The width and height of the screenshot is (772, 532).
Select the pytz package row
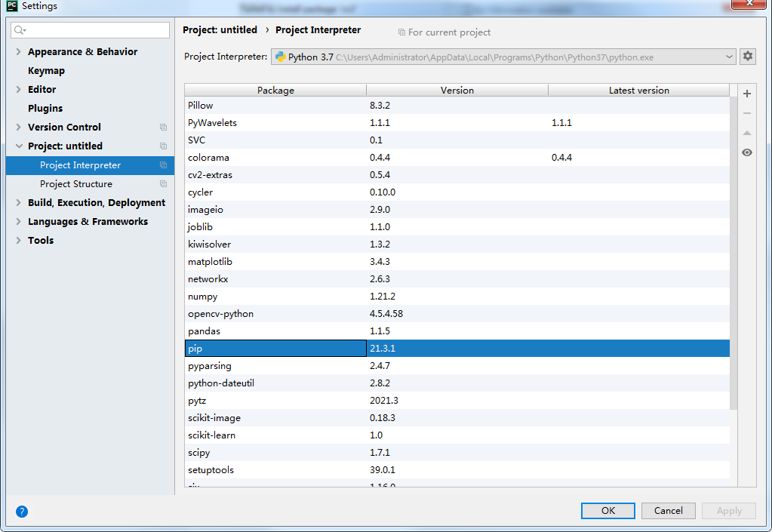pyautogui.click(x=457, y=401)
